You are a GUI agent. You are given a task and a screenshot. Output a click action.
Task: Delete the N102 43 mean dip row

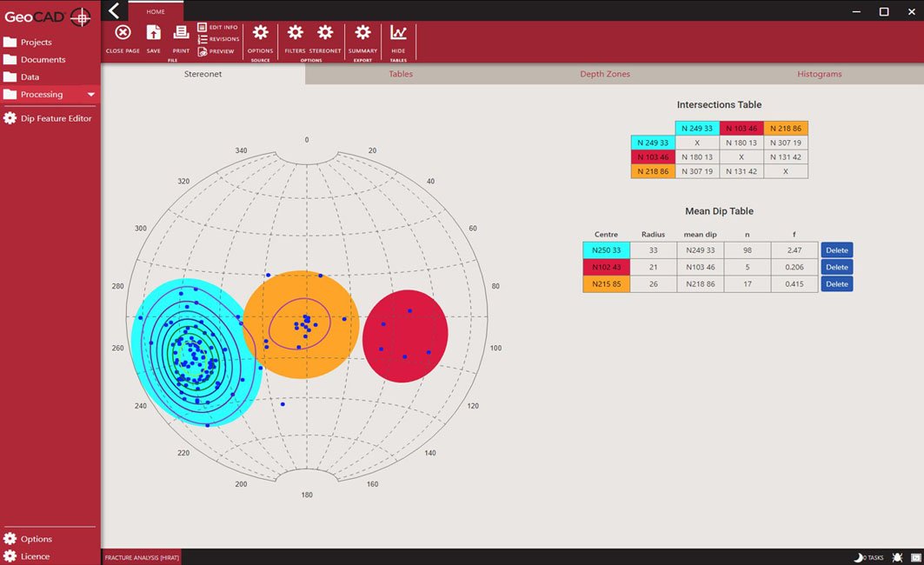coord(837,267)
